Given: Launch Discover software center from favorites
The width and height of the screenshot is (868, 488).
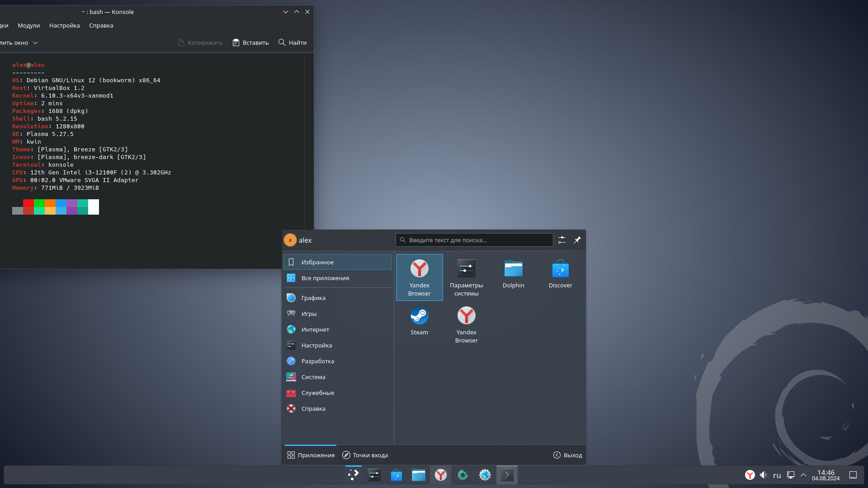Looking at the screenshot, I should click(x=560, y=277).
